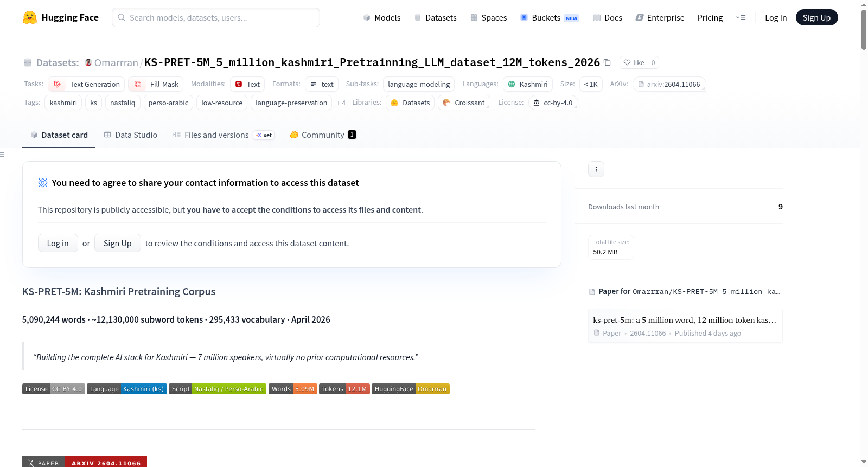This screenshot has width=868, height=467.
Task: Select the Text modality tag
Action: pyautogui.click(x=247, y=84)
